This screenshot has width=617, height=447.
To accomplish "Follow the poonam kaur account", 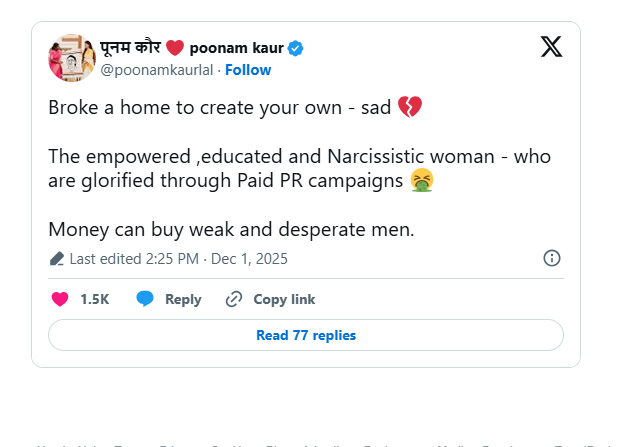I will tap(247, 70).
